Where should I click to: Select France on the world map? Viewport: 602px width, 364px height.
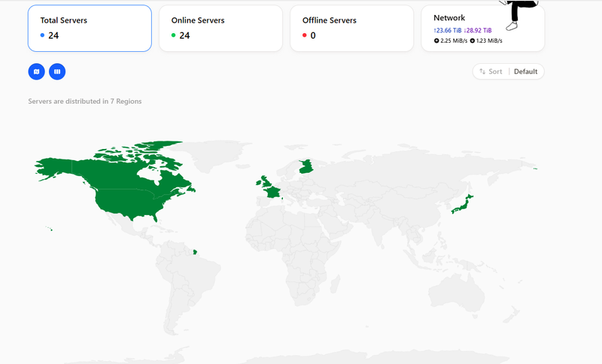point(273,193)
